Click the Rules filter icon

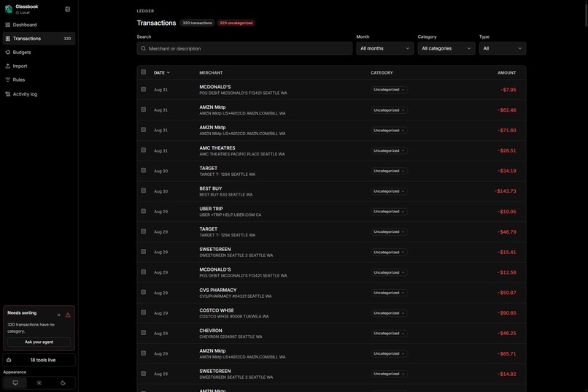(7, 80)
